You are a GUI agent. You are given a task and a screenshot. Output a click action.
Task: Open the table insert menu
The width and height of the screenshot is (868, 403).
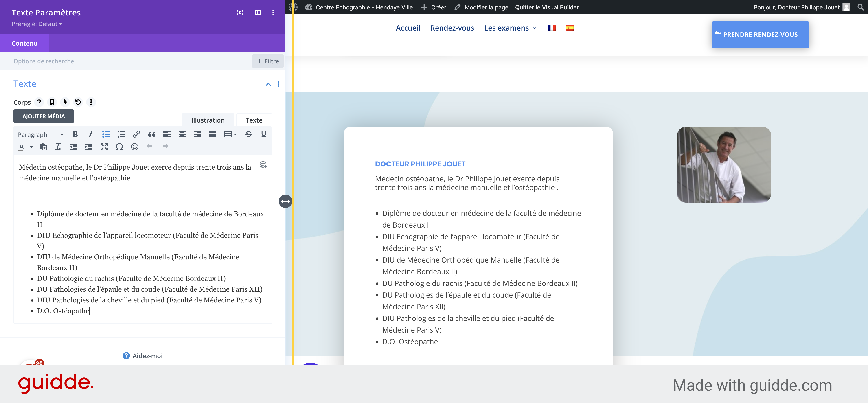pos(230,134)
